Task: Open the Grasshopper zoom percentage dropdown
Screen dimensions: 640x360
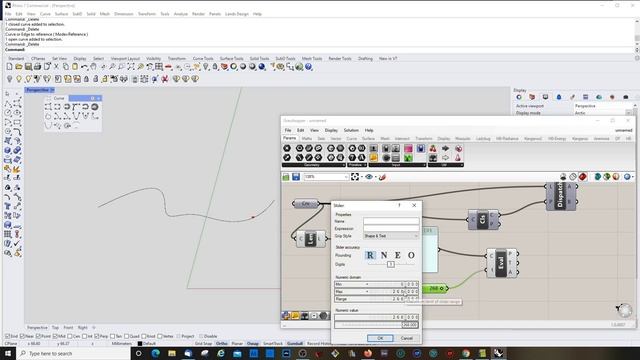Action: tap(346, 177)
